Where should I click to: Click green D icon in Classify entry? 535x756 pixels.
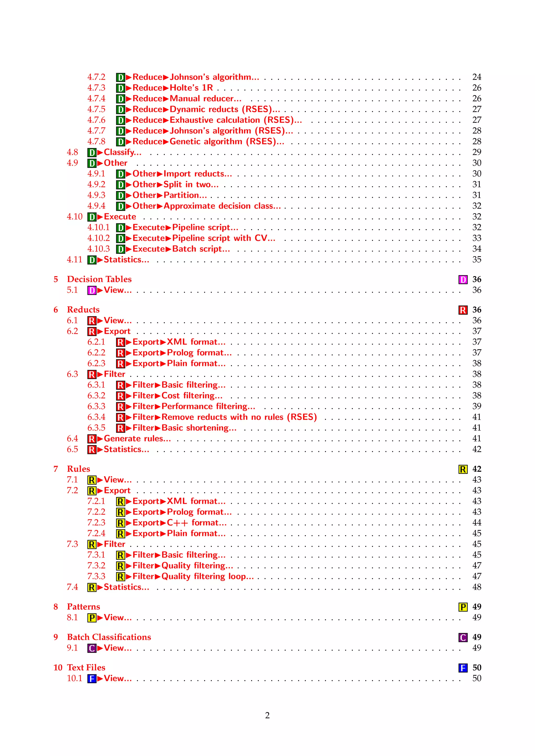tap(92, 152)
